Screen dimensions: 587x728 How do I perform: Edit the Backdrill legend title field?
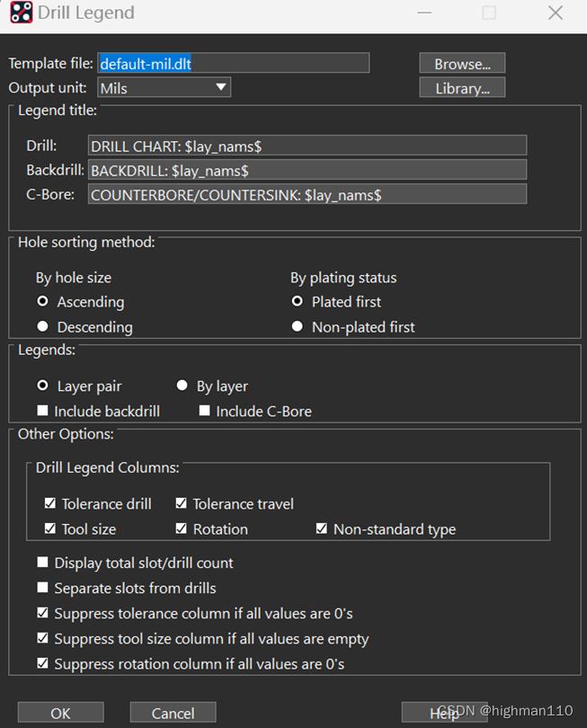[307, 170]
